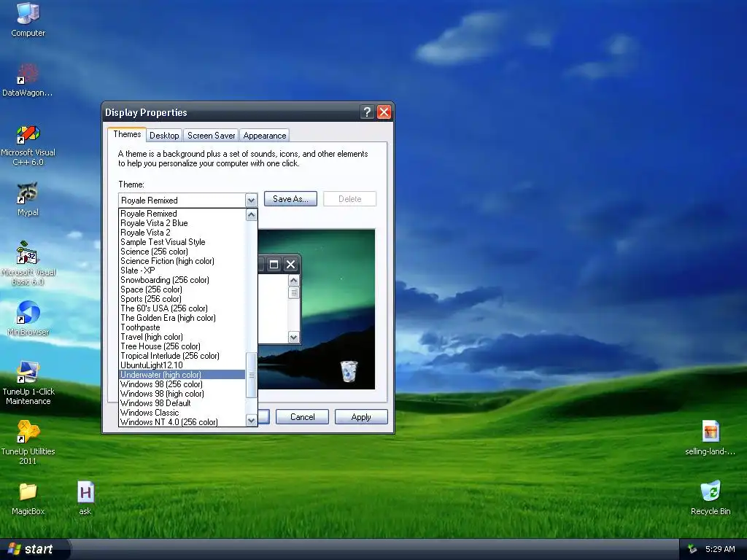Viewport: 747px width, 560px height.
Task: Choose the UbuntuLight12.10 theme
Action: click(182, 365)
